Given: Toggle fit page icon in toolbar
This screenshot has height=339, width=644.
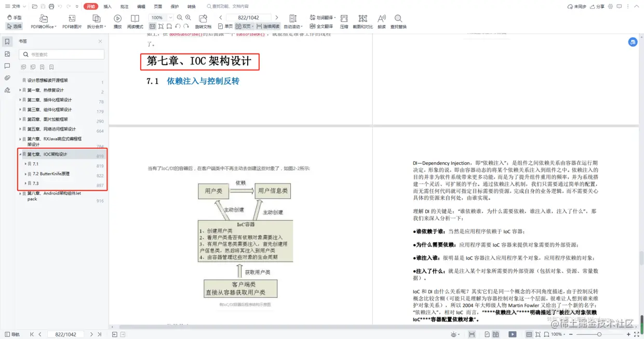Looking at the screenshot, I should tap(161, 26).
